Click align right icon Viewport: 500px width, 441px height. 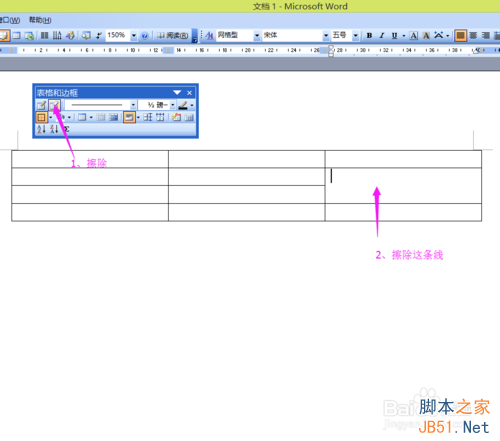[x=486, y=35]
